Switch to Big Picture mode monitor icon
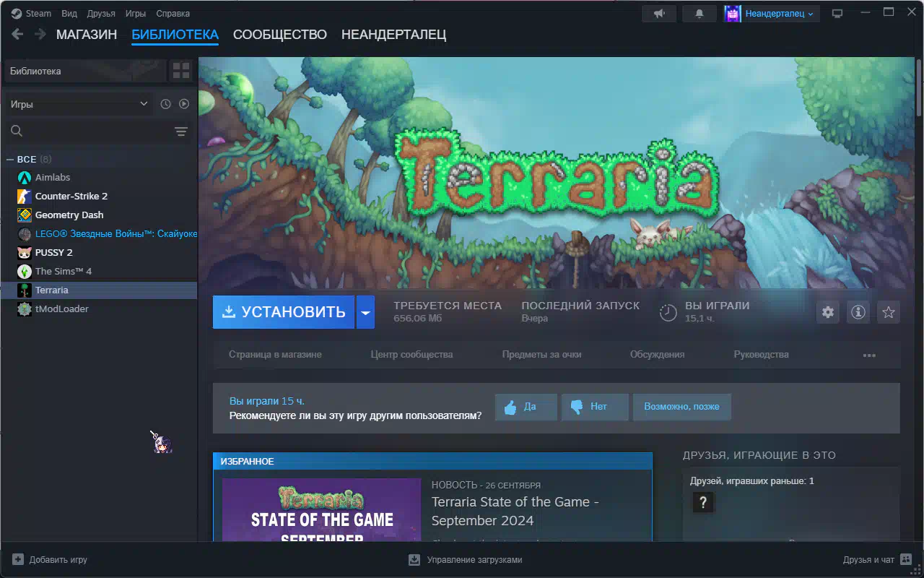 [x=837, y=14]
